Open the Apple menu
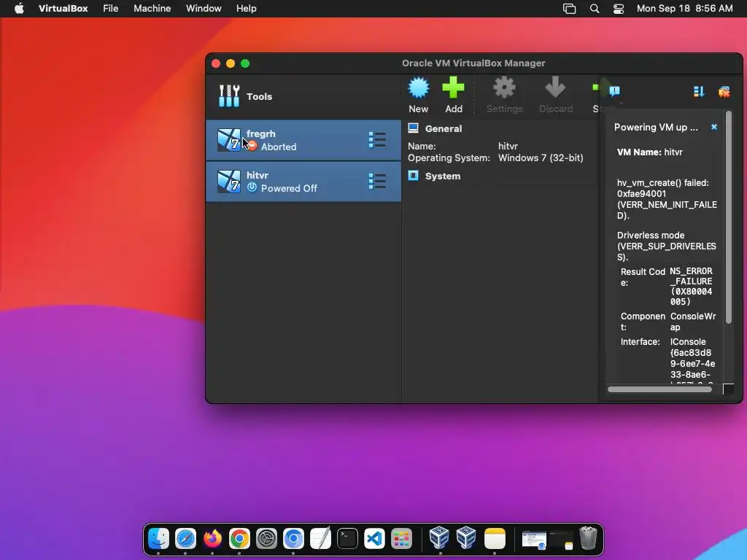The image size is (747, 560). coord(19,9)
